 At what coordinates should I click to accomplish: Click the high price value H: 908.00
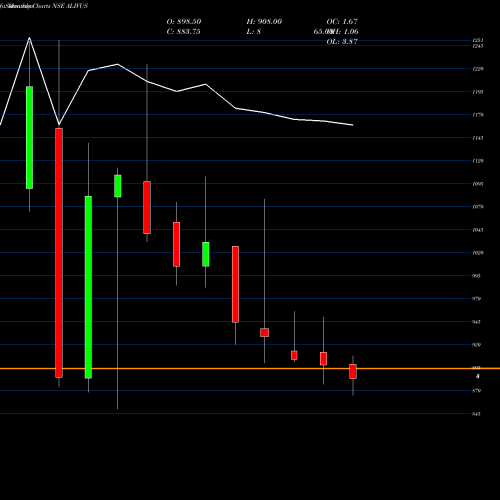264,22
